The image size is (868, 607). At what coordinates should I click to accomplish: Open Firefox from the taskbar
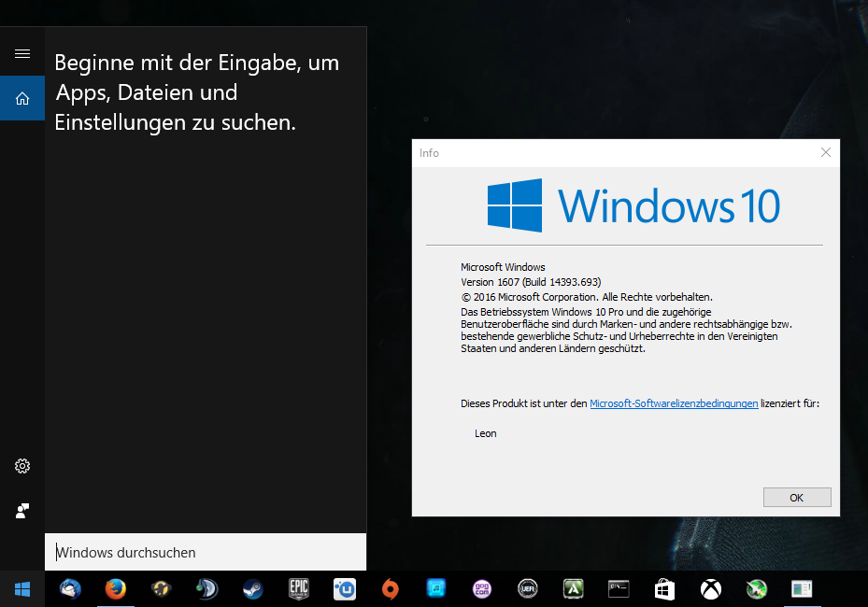pos(116,589)
